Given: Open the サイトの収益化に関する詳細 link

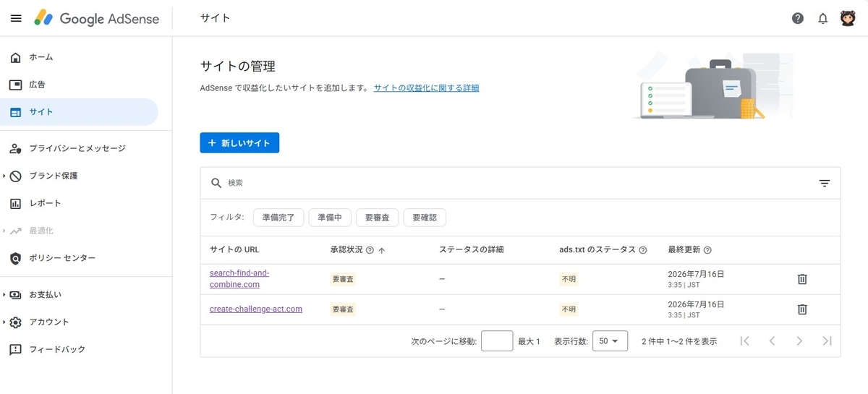Looking at the screenshot, I should 426,88.
